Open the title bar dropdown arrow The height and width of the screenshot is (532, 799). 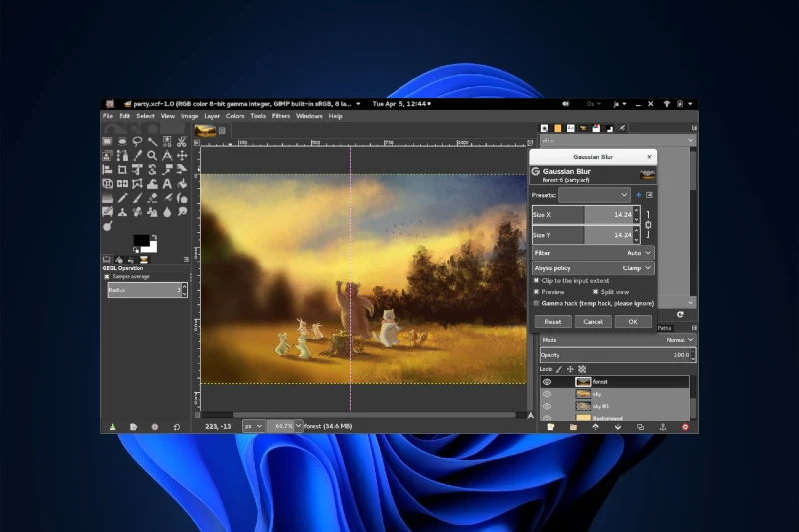[x=358, y=104]
